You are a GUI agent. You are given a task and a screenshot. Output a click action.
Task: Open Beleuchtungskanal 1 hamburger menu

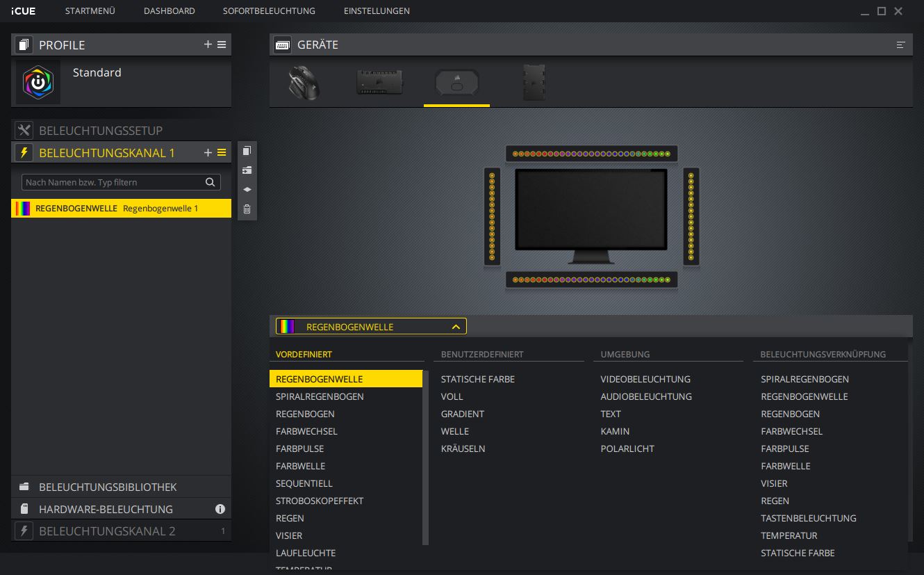(222, 152)
